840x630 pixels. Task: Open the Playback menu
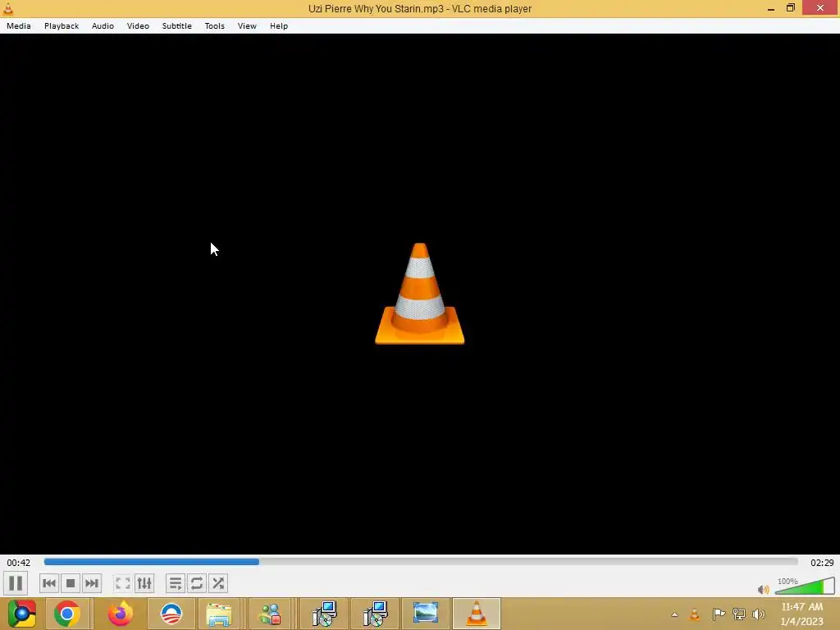click(62, 25)
